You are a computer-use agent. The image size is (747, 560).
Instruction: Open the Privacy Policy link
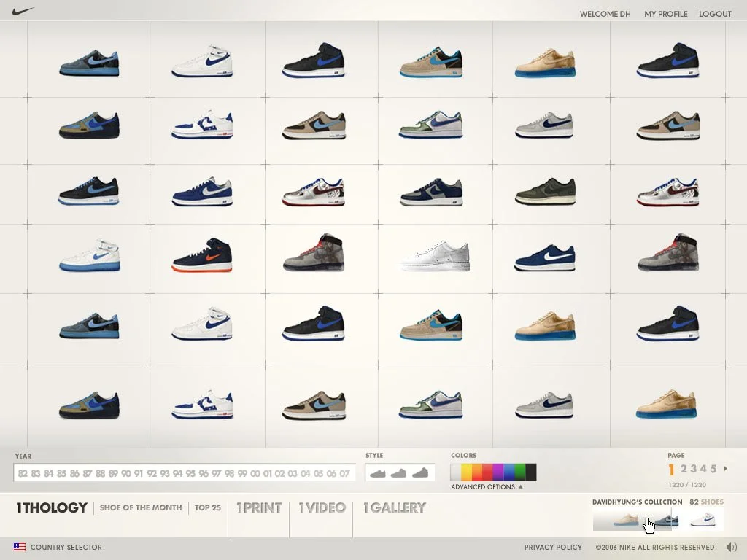pyautogui.click(x=553, y=547)
